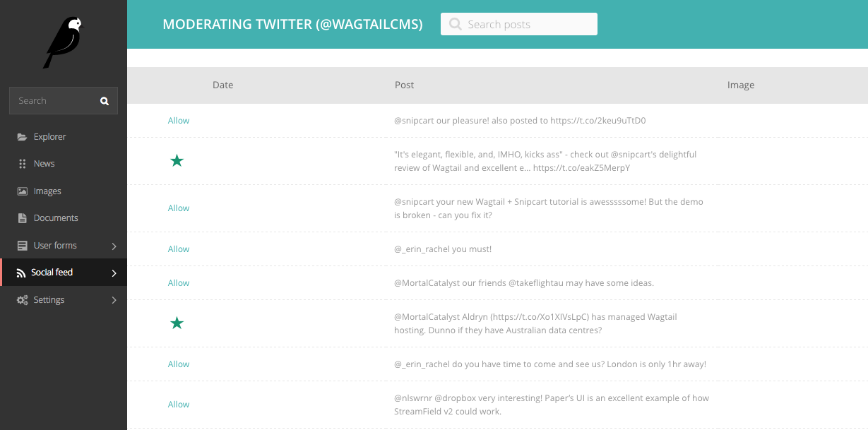868x430 pixels.
Task: Expand the Social feed submenu chevron
Action: (x=114, y=273)
